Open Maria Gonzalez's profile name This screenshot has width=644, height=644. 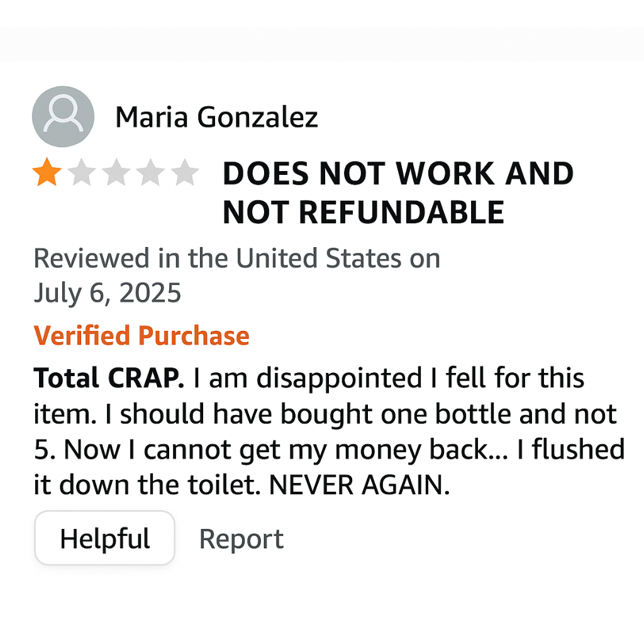pos(216,117)
